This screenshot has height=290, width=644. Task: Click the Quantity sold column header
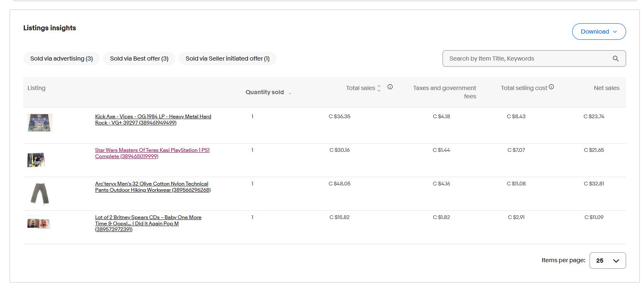pos(265,92)
